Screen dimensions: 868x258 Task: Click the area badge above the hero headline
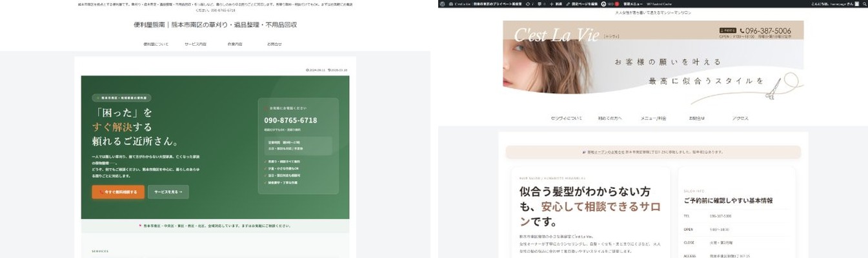pyautogui.click(x=121, y=97)
